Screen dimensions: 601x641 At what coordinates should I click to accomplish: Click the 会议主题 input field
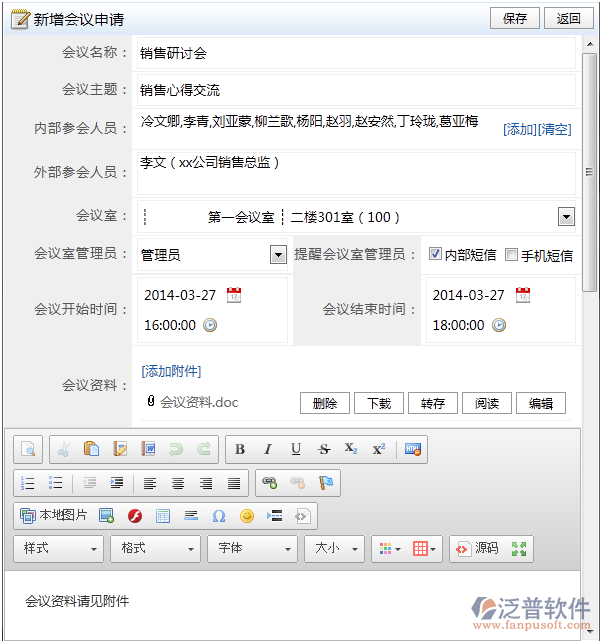pyautogui.click(x=355, y=90)
